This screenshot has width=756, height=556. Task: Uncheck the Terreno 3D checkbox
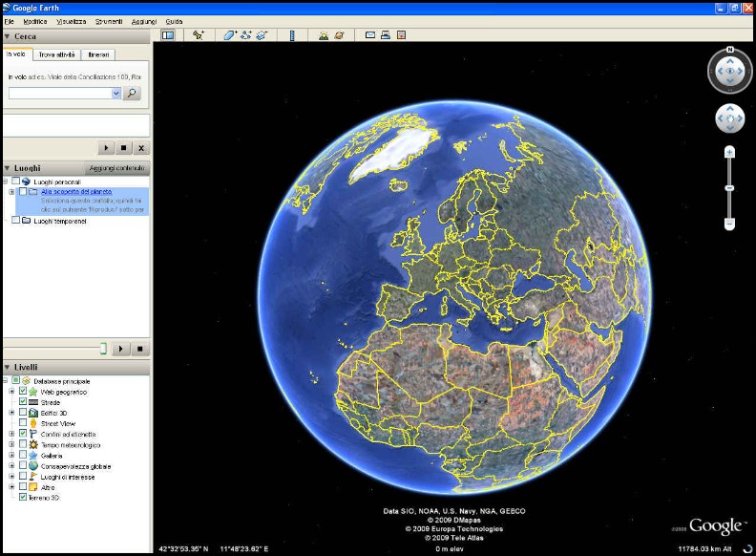point(22,497)
